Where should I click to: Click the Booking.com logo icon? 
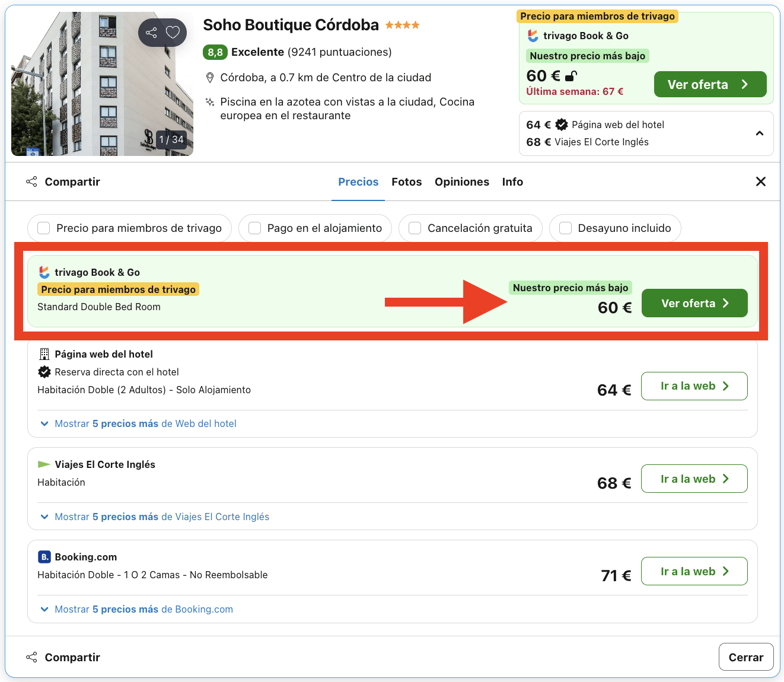pos(44,557)
